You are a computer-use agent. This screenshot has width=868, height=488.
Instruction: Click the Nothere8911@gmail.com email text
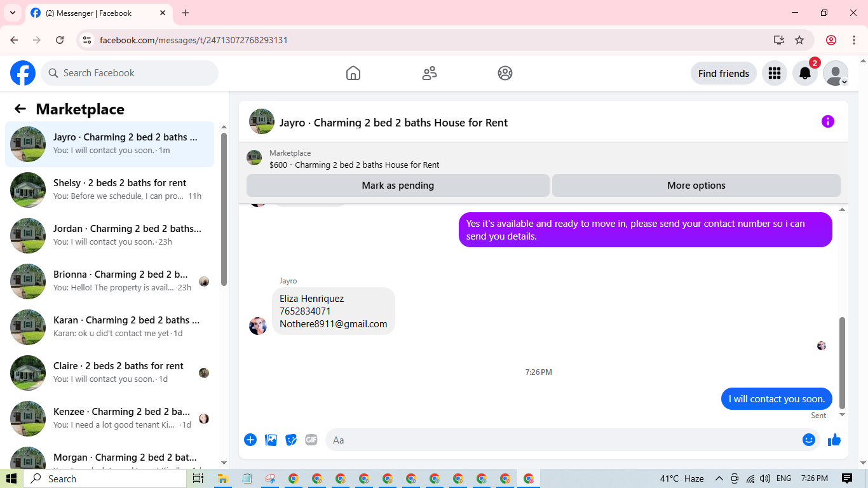click(x=334, y=323)
